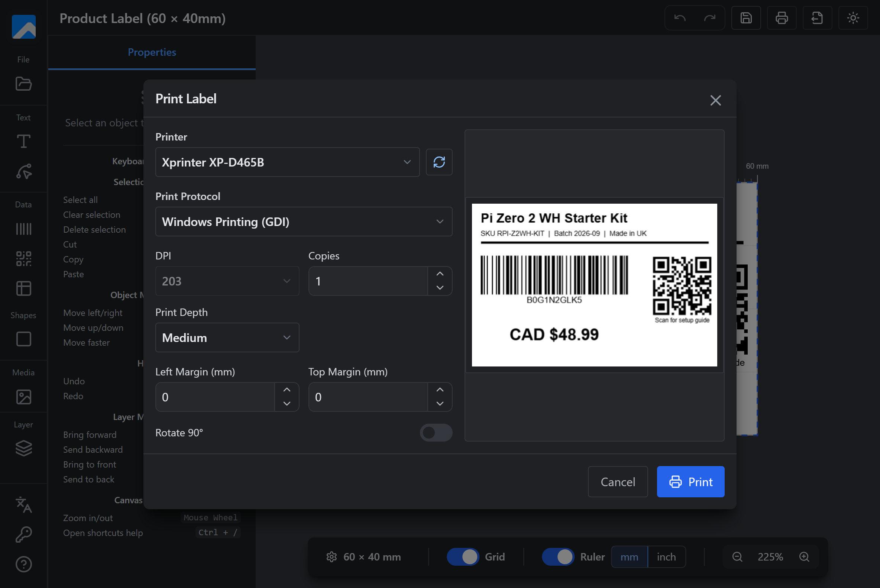The image size is (880, 588).
Task: Open the Printer dropdown showing Xprinter XP-D465B
Action: point(287,162)
